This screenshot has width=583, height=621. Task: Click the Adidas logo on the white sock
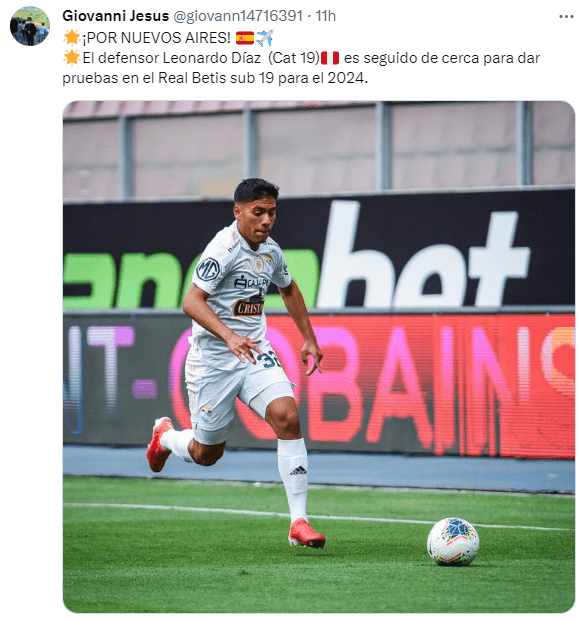[x=298, y=471]
